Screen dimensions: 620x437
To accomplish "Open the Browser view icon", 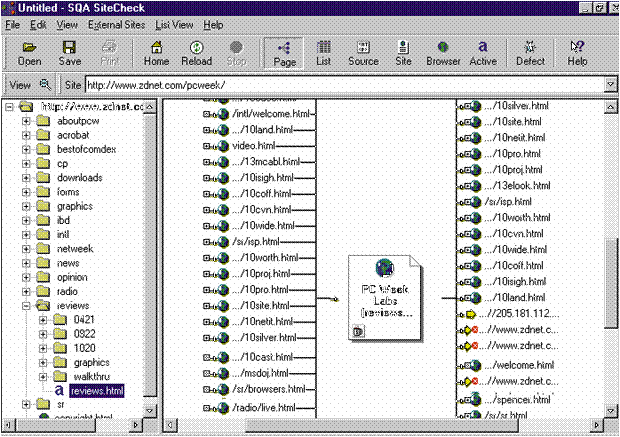I will (x=442, y=53).
